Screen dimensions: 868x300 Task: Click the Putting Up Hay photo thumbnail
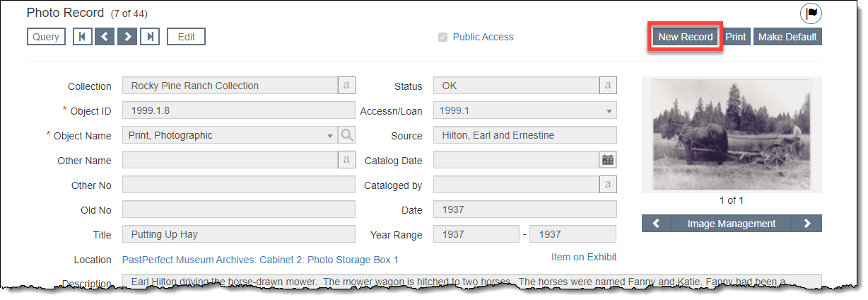tap(731, 134)
